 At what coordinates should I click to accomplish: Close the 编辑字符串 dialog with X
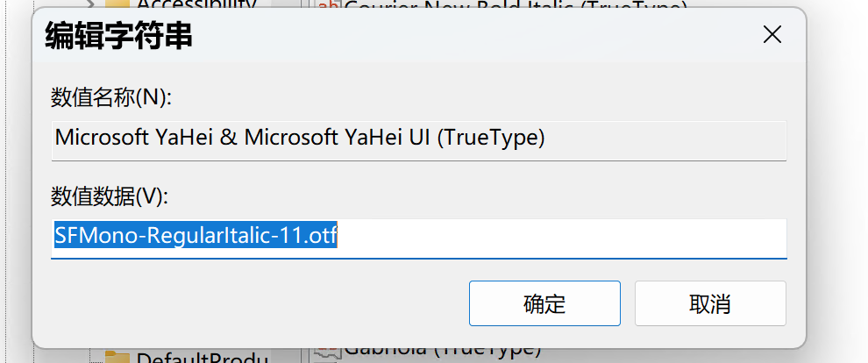coord(772,35)
